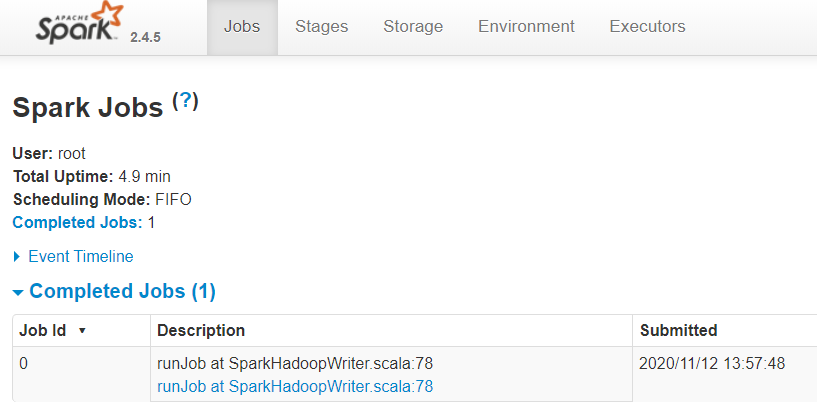This screenshot has height=410, width=817.
Task: Click Job Id 0 cell
Action: pyautogui.click(x=24, y=363)
